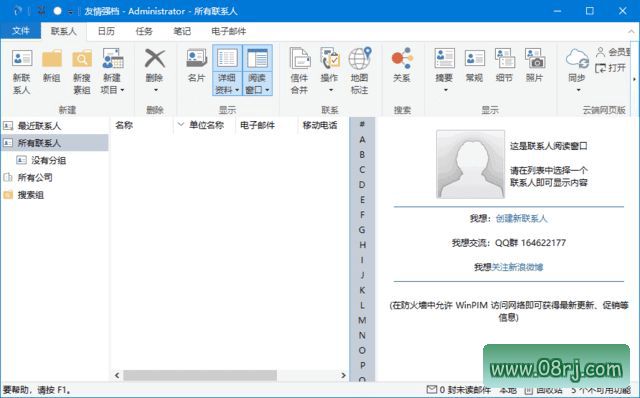
Task: Switch to the Email (电子邮件) tab
Action: coord(229,31)
